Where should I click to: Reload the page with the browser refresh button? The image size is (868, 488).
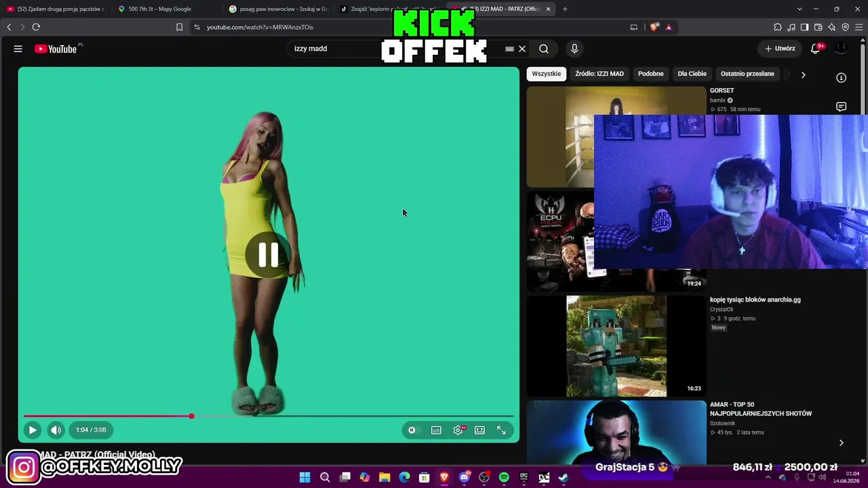point(36,27)
